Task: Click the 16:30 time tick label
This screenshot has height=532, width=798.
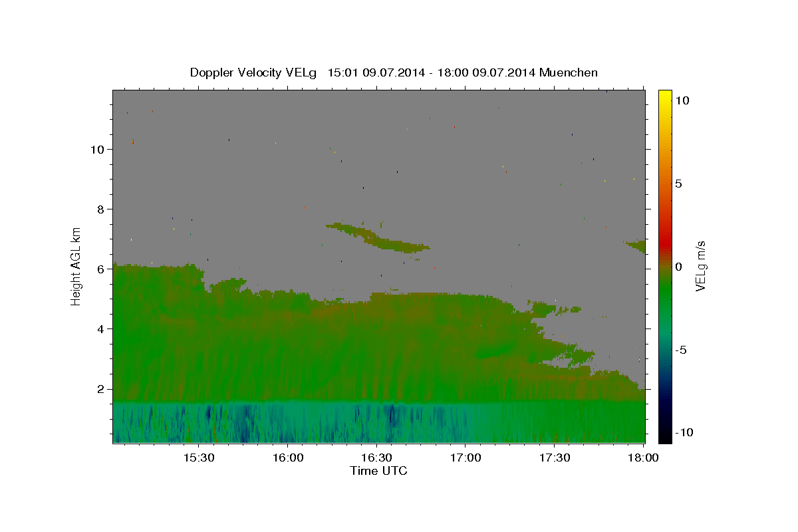Action: point(376,458)
